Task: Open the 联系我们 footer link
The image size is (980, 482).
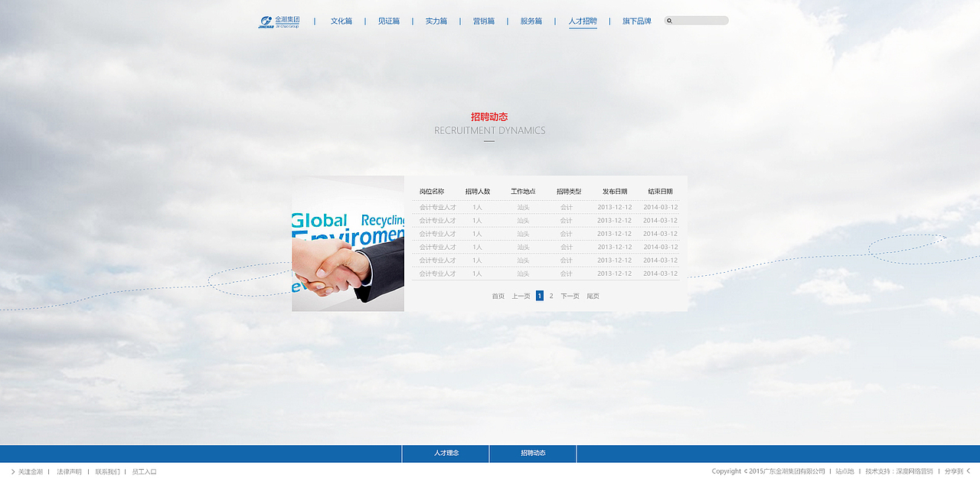Action: pos(108,472)
